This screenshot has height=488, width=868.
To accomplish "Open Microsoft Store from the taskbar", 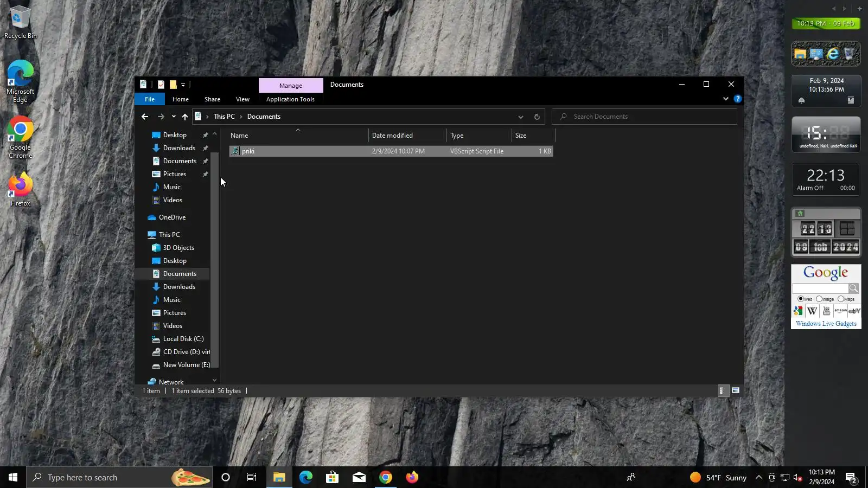I will pyautogui.click(x=332, y=477).
